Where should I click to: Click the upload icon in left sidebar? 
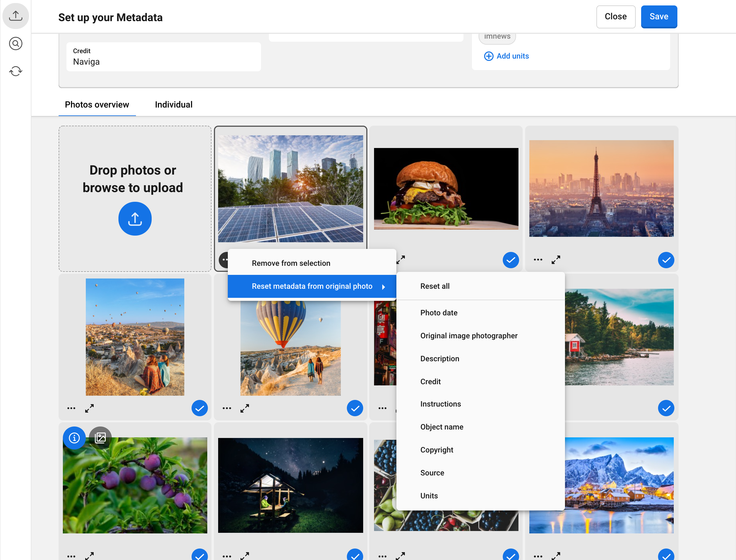point(15,16)
